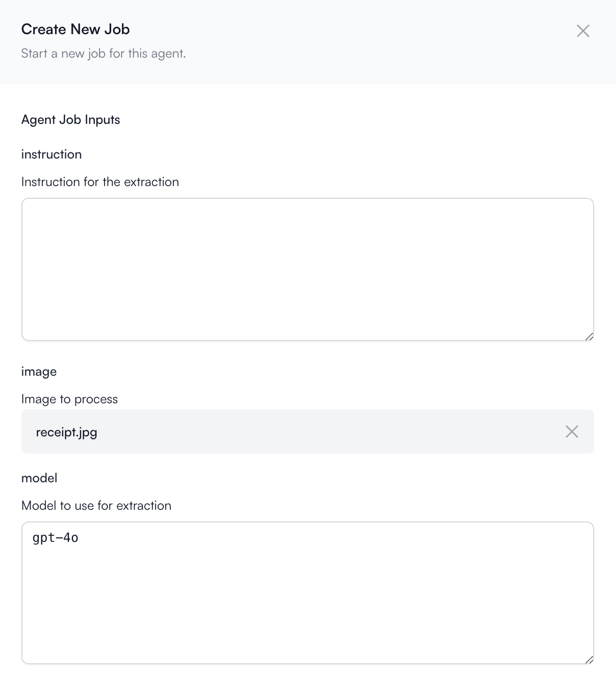Click the gpt-4o text in model field

56,538
